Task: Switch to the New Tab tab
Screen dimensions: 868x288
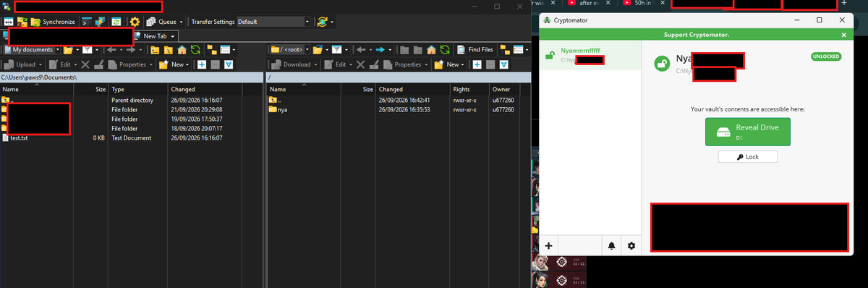Action: pyautogui.click(x=154, y=36)
